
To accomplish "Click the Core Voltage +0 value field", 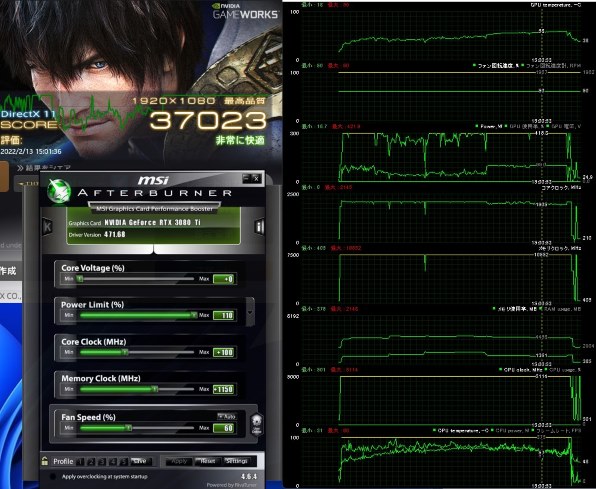I will point(224,279).
